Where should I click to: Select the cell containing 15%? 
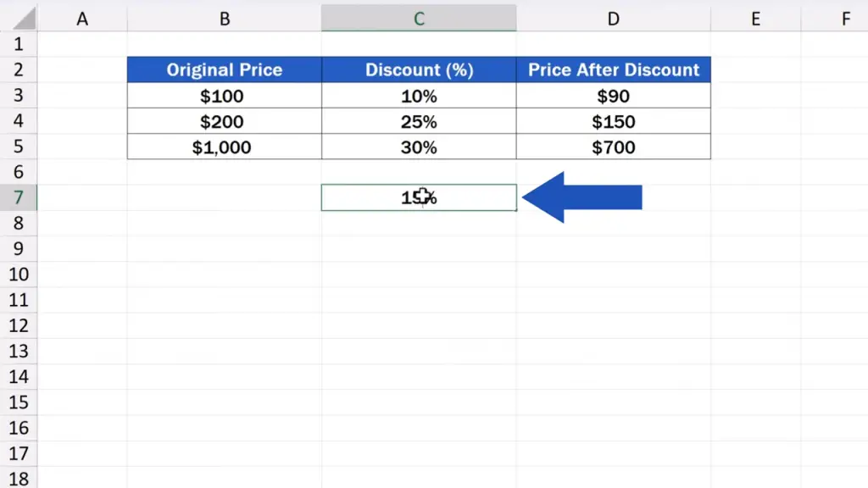click(419, 197)
